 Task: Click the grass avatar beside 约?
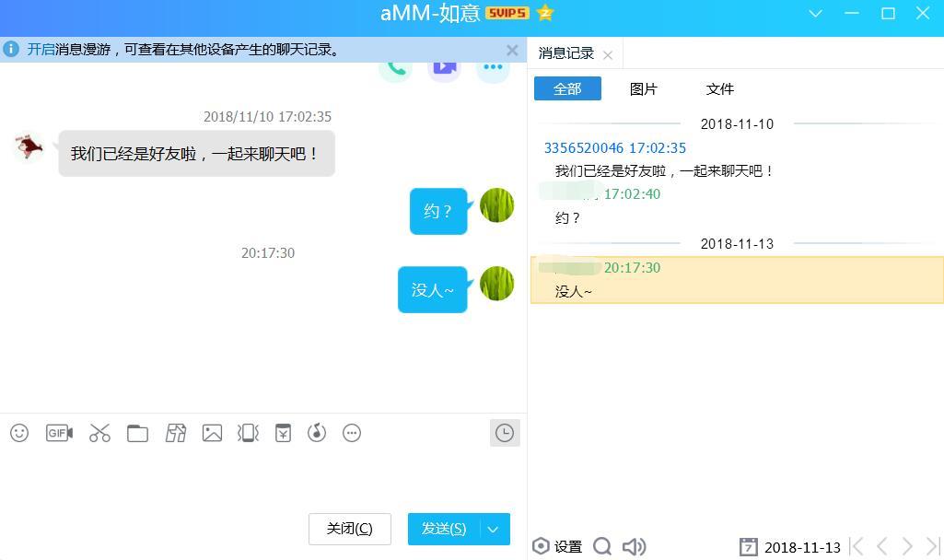tap(496, 205)
